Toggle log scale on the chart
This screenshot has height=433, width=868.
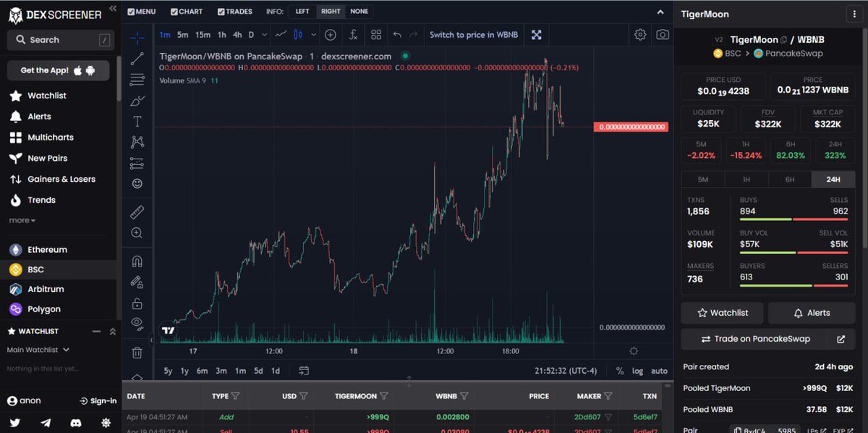point(637,371)
